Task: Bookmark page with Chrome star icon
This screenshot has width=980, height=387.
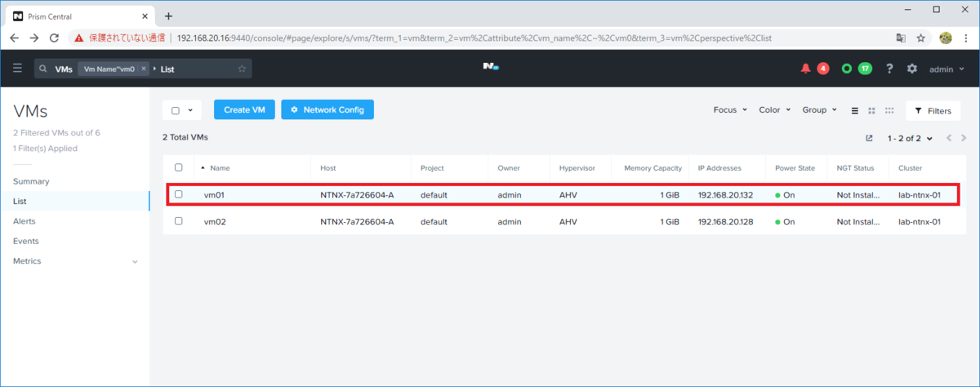Action: [920, 38]
